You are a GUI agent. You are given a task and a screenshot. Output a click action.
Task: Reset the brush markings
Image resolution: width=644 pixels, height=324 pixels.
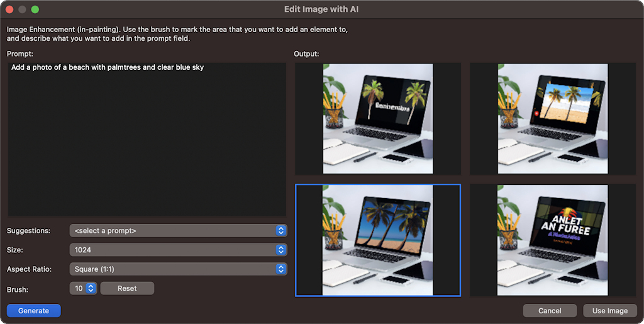(127, 288)
